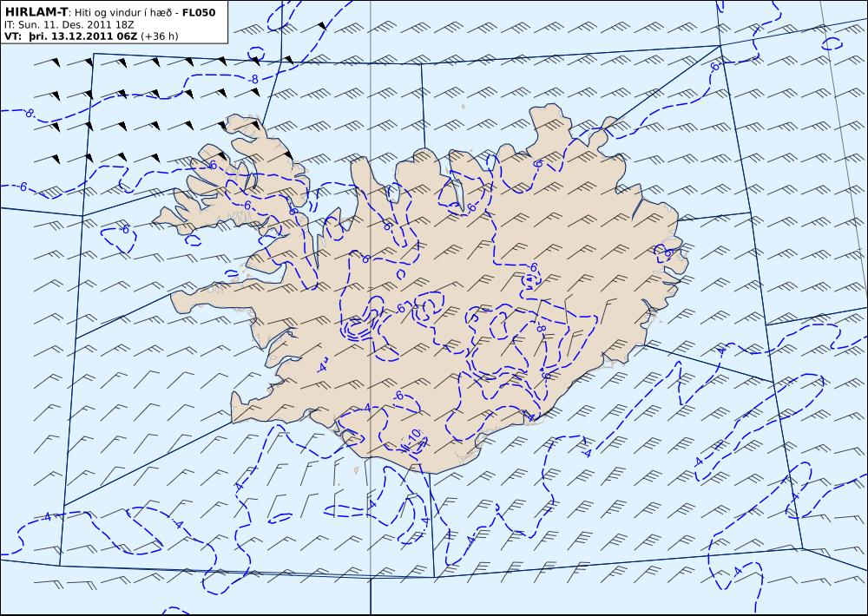Click the FL050 flight level label
Viewport: 868px width, 616px height.
(198, 12)
